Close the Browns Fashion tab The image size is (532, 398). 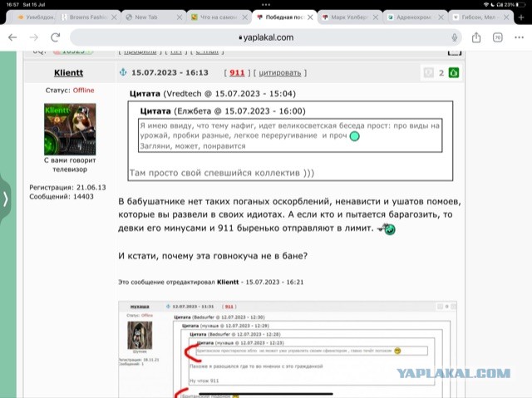(114, 17)
